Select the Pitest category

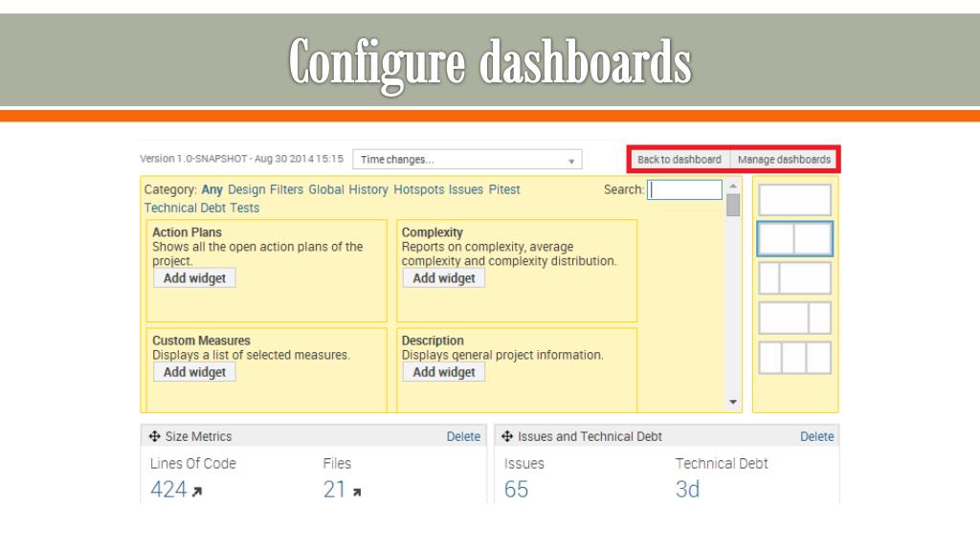pos(503,189)
